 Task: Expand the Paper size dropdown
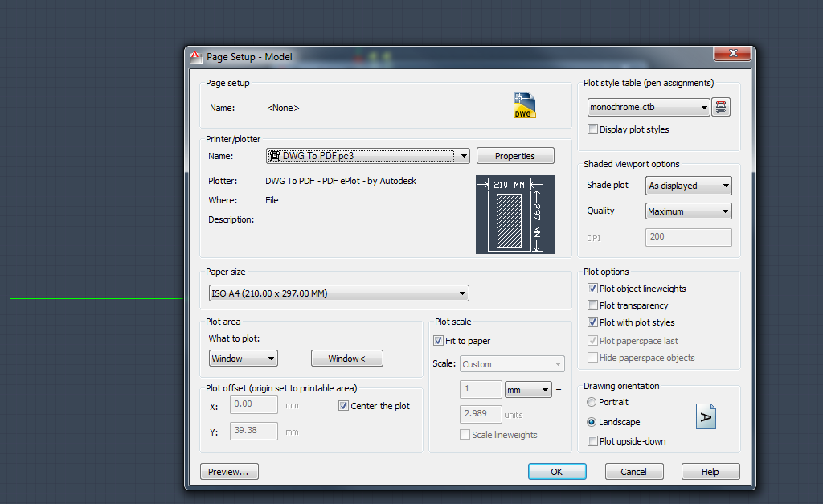pos(462,293)
